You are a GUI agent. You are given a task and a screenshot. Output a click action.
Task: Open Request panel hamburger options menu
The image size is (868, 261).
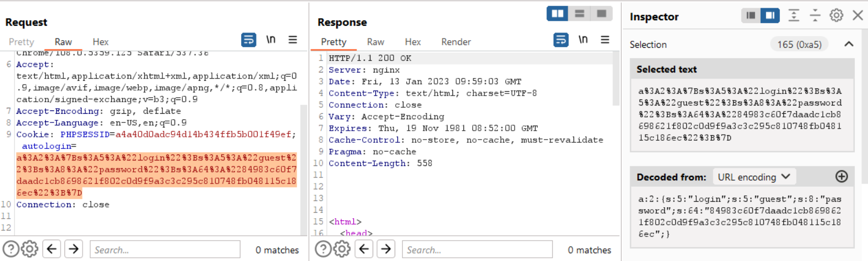click(293, 40)
